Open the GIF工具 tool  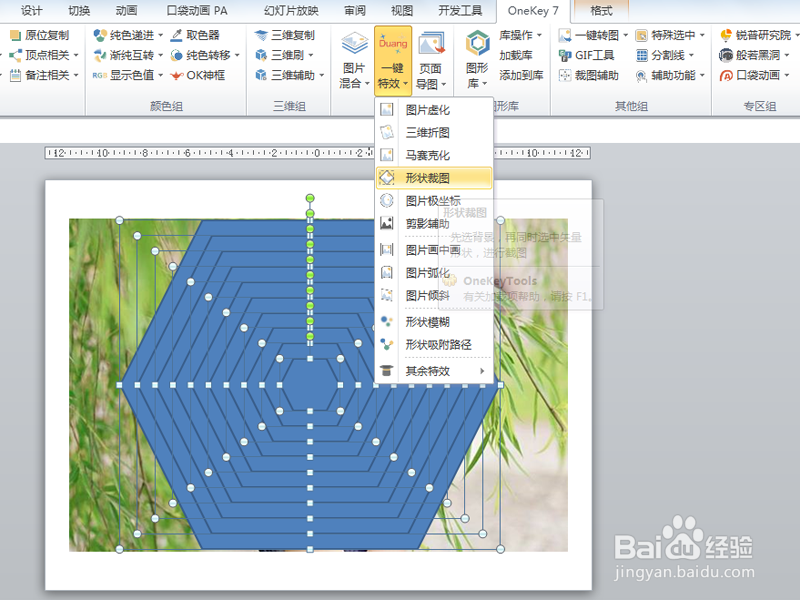587,55
